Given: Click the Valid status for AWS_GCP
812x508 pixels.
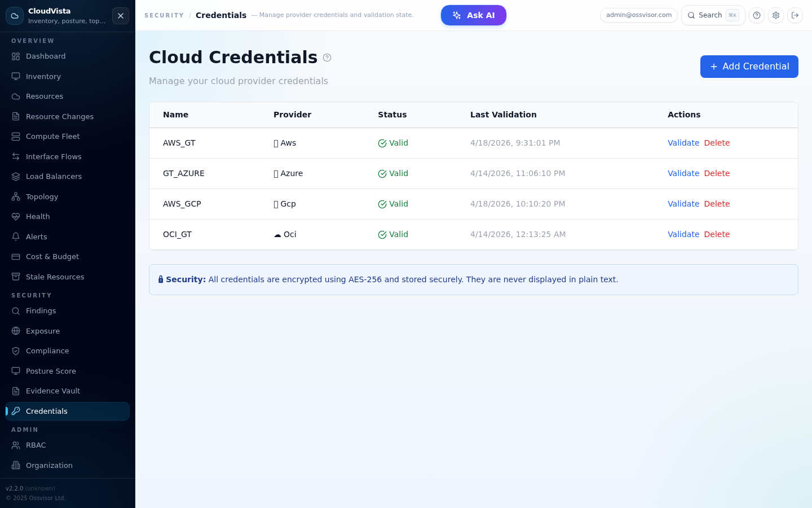Looking at the screenshot, I should [393, 204].
